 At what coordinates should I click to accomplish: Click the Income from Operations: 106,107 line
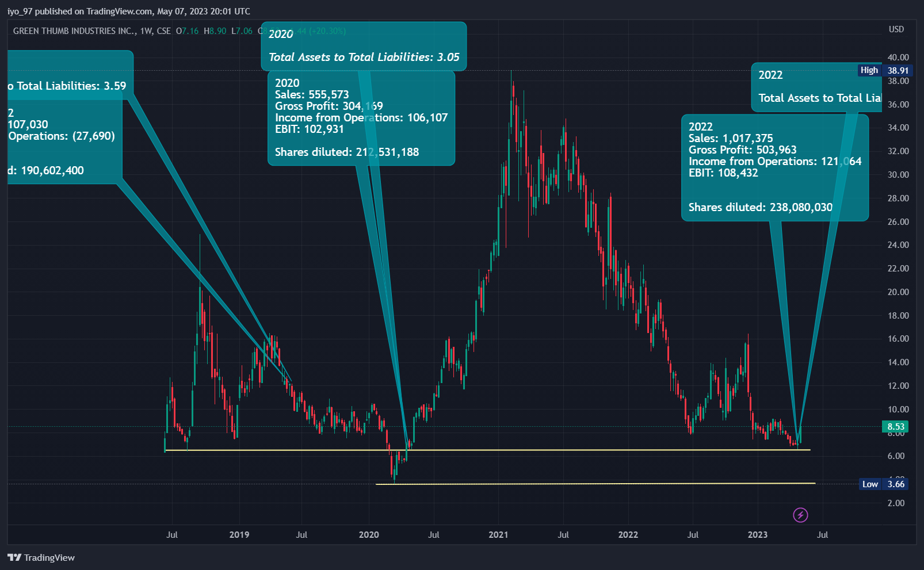361,117
